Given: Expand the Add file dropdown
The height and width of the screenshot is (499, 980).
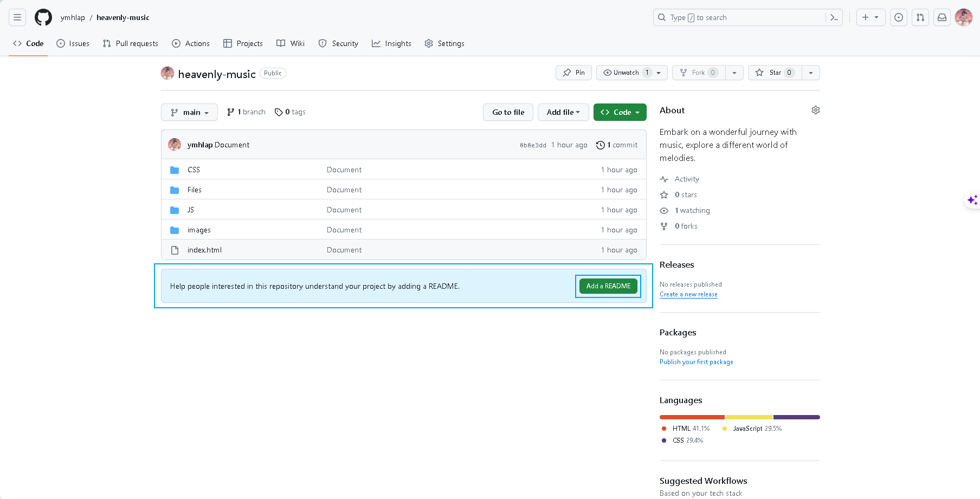Looking at the screenshot, I should (x=563, y=112).
